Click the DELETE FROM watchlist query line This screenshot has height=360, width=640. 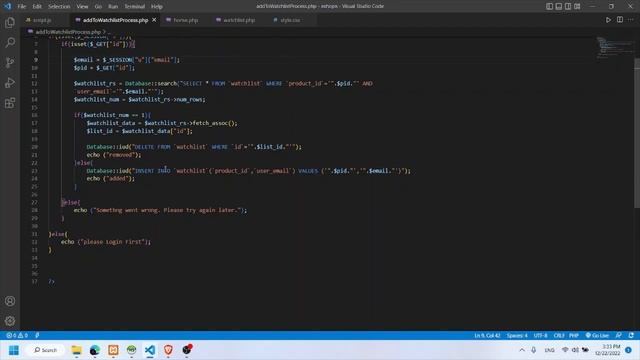point(194,147)
